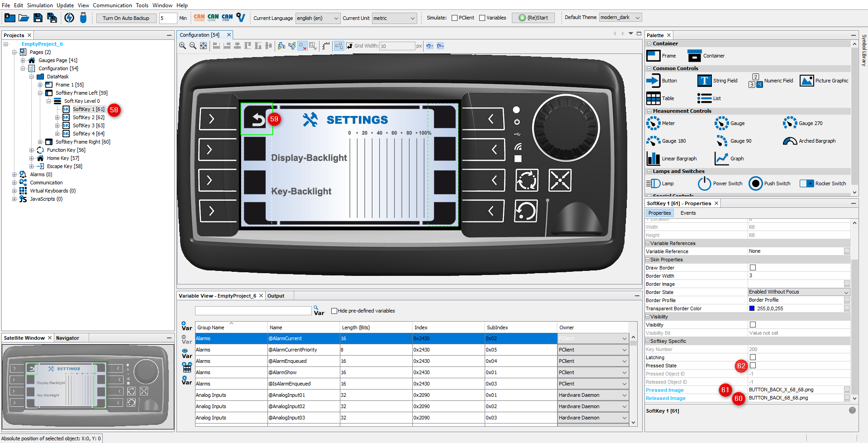Click the zoom in magnifier icon
The width and height of the screenshot is (868, 443).
click(x=182, y=46)
